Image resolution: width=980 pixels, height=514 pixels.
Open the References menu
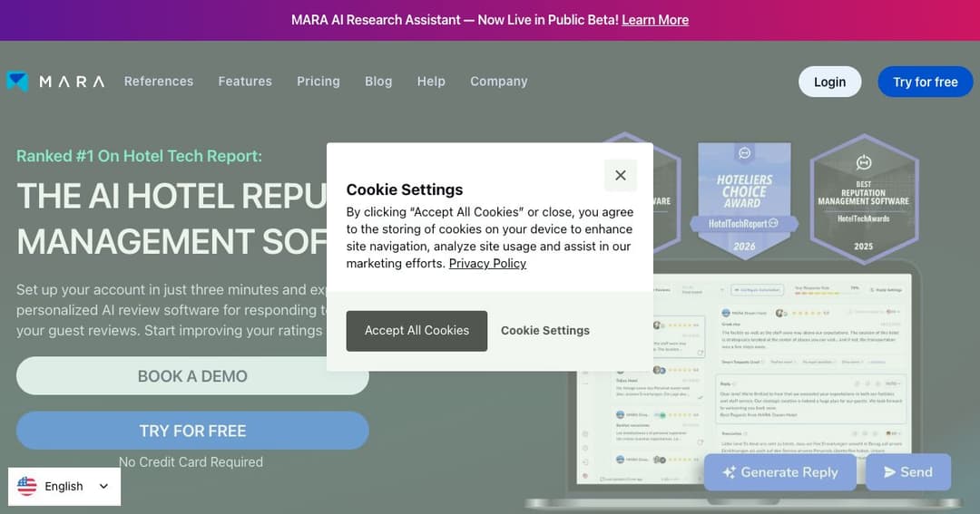pyautogui.click(x=159, y=82)
